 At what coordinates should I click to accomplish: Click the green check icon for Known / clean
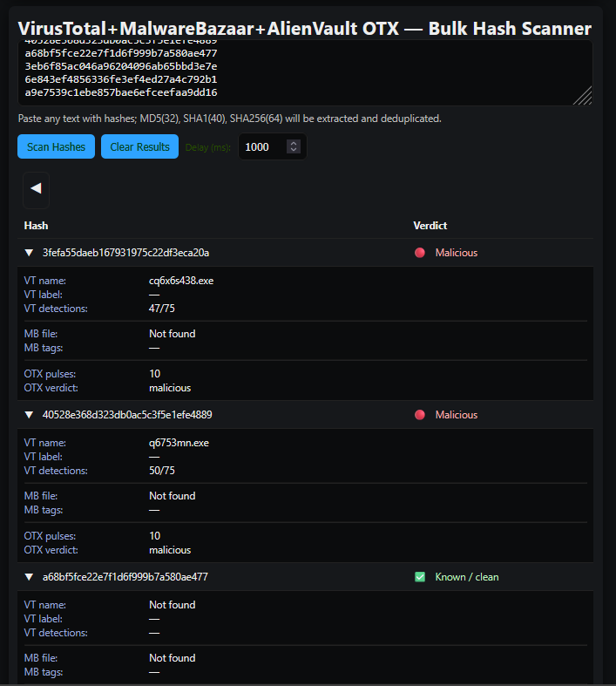(420, 577)
